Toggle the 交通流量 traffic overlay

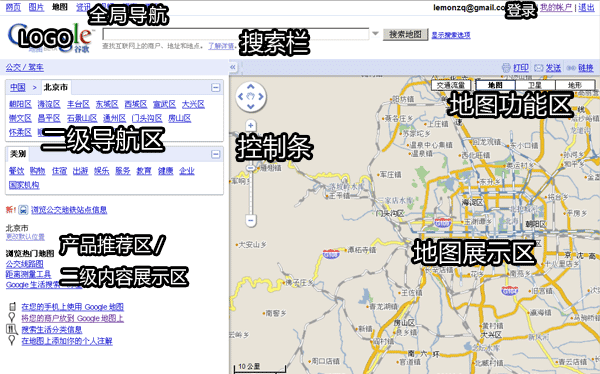pyautogui.click(x=451, y=85)
